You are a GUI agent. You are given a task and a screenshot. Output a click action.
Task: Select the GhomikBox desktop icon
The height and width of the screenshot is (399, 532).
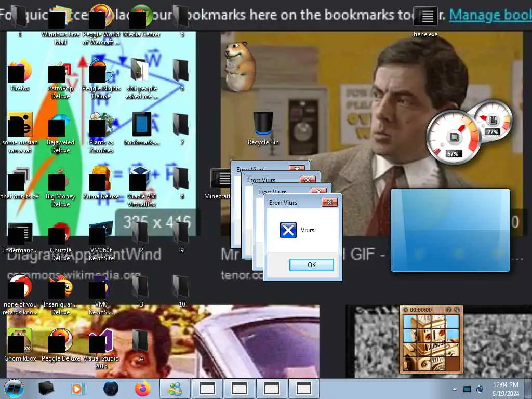(20, 345)
